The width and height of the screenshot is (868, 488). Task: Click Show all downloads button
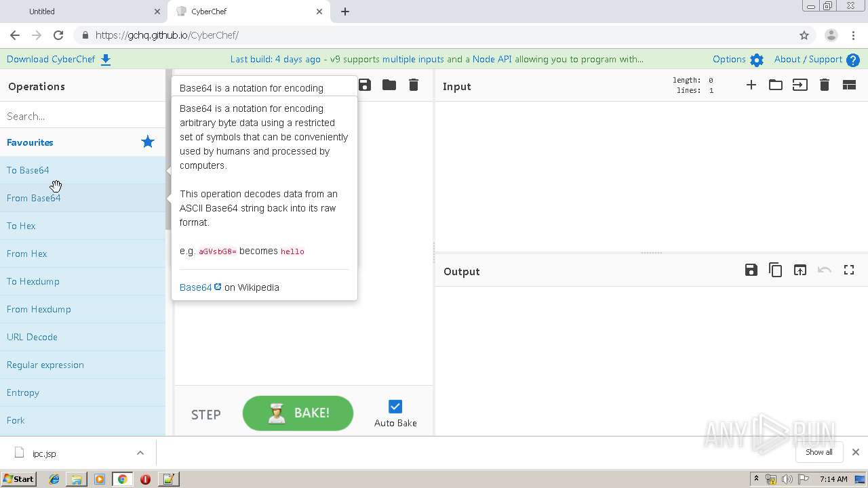pyautogui.click(x=818, y=452)
